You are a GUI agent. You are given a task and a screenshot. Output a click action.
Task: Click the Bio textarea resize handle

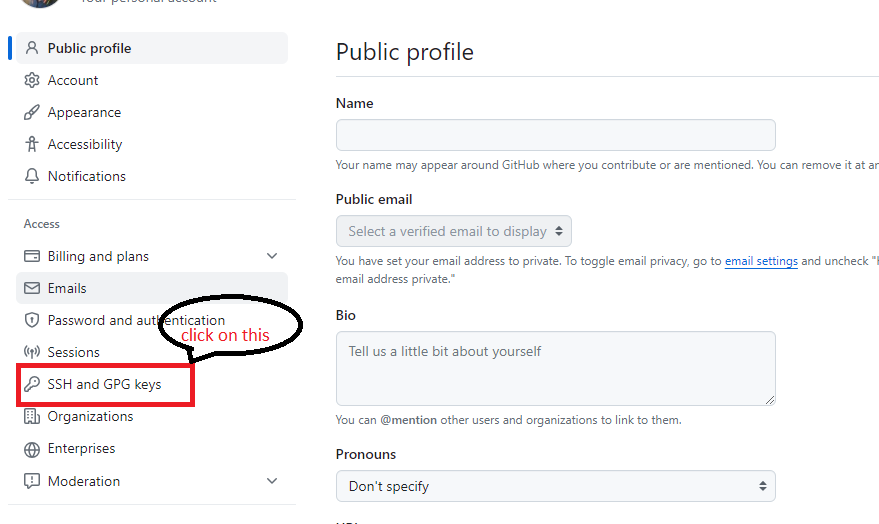770,400
